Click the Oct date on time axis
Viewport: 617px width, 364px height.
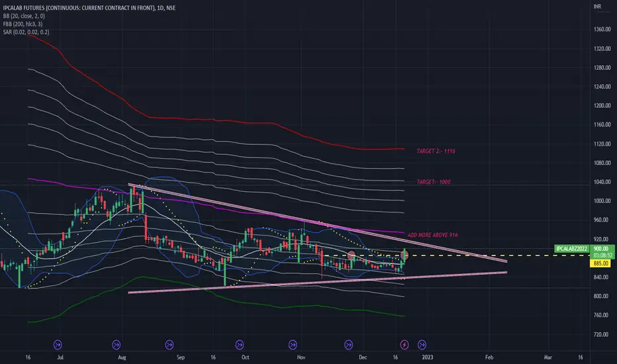point(245,357)
